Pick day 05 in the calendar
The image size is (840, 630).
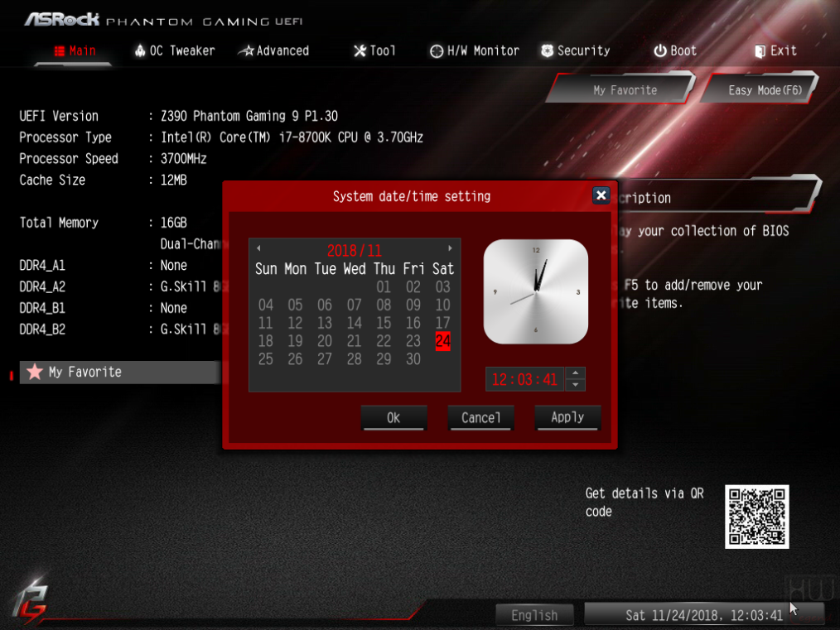tap(295, 305)
